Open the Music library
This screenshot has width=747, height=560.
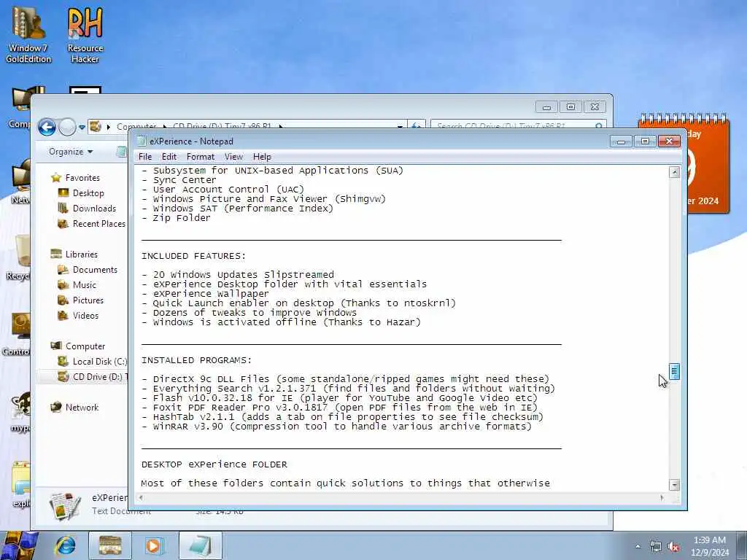coord(85,285)
